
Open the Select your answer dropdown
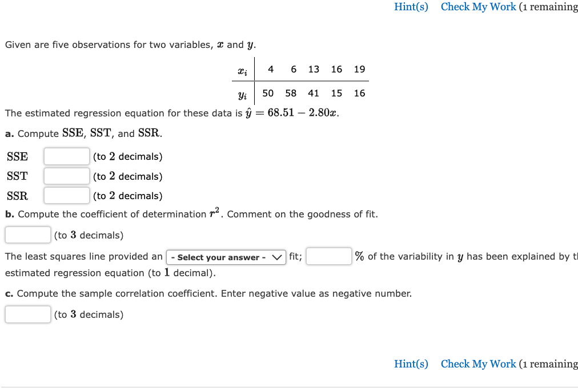point(226,257)
